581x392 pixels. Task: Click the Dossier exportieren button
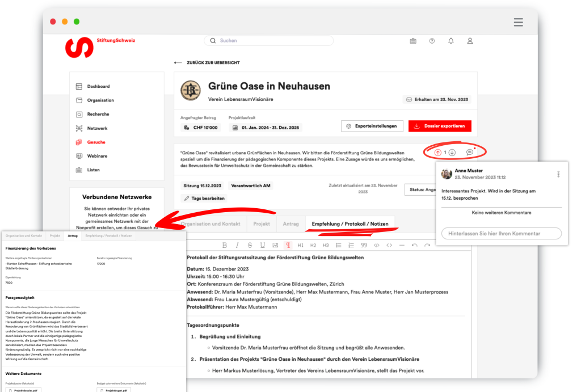440,126
